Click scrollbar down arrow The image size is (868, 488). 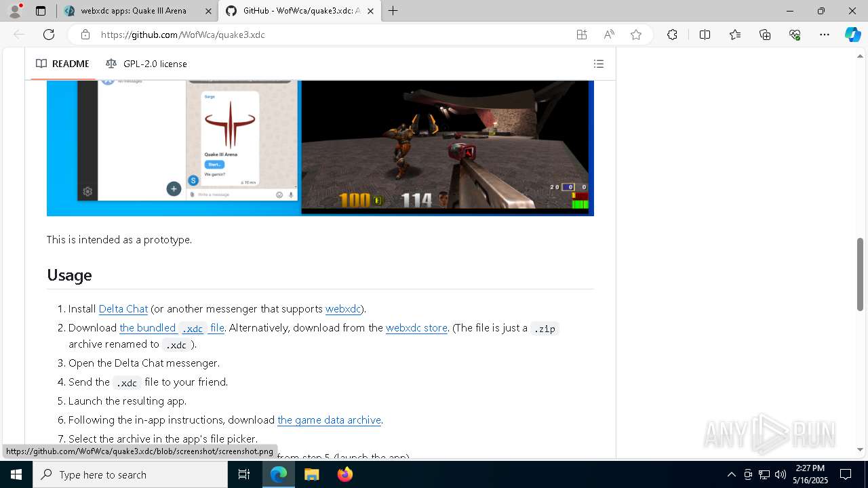[x=861, y=449]
